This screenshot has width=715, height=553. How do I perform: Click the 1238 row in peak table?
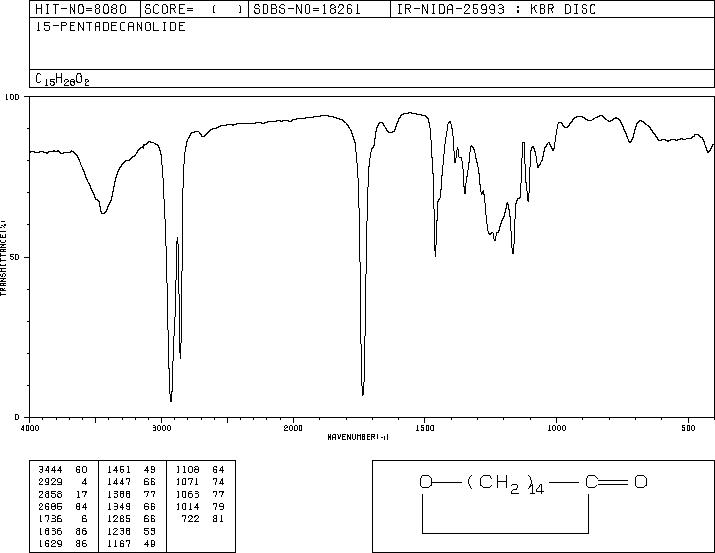coord(131,531)
